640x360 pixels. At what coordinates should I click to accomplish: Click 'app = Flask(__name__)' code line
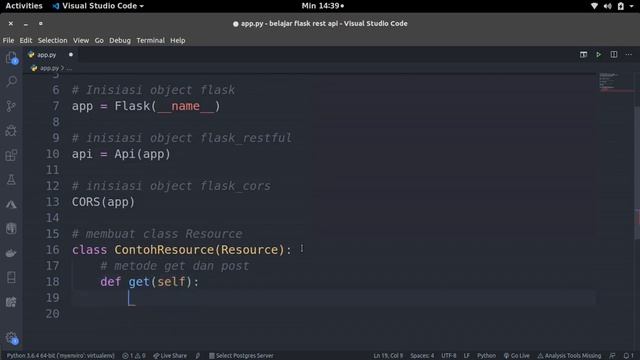coord(146,107)
